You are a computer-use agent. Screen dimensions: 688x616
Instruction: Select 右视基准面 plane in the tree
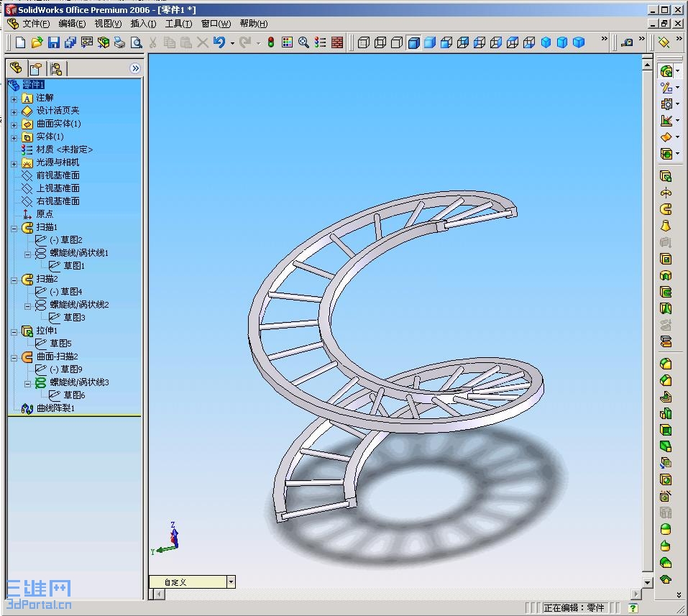click(x=58, y=201)
